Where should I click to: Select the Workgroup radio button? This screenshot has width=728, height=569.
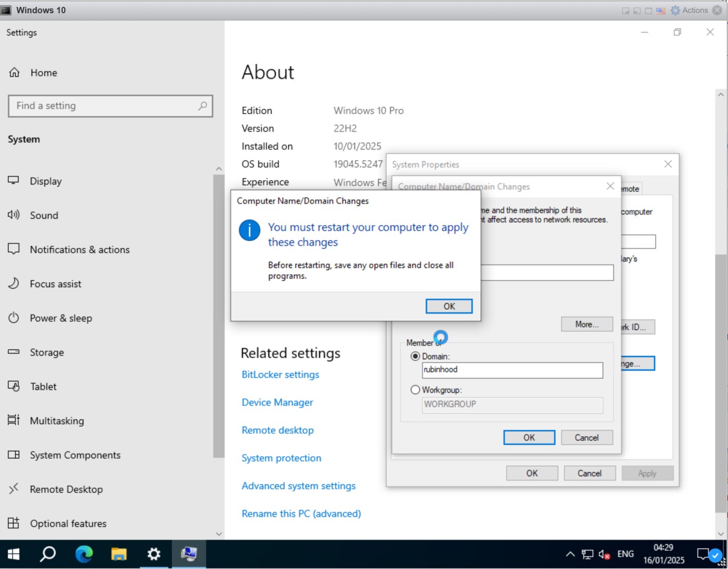pyautogui.click(x=415, y=390)
